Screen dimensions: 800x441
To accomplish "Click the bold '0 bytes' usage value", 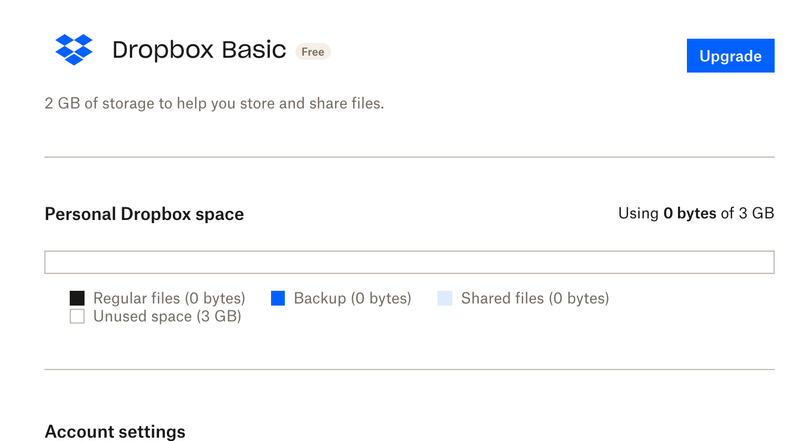I will click(689, 214).
